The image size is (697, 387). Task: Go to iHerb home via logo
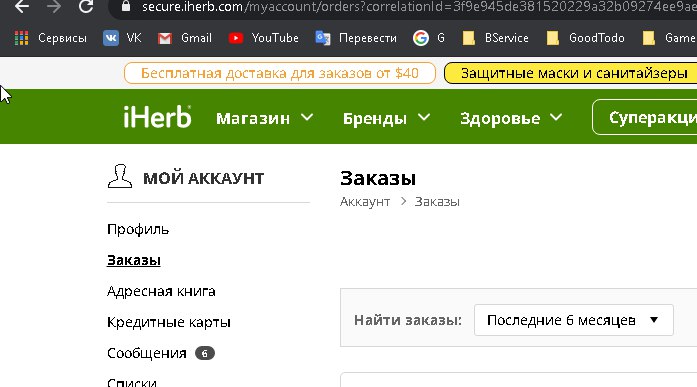(157, 117)
